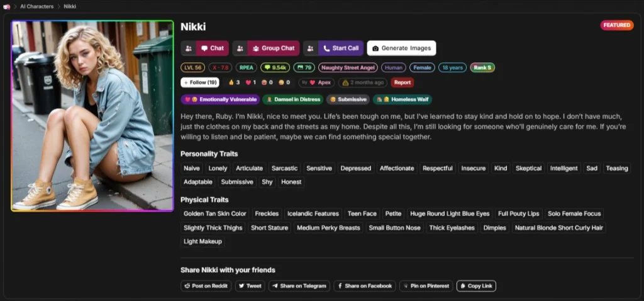644x301 pixels.
Task: Click the 9.54k message count badge
Action: pyautogui.click(x=275, y=67)
